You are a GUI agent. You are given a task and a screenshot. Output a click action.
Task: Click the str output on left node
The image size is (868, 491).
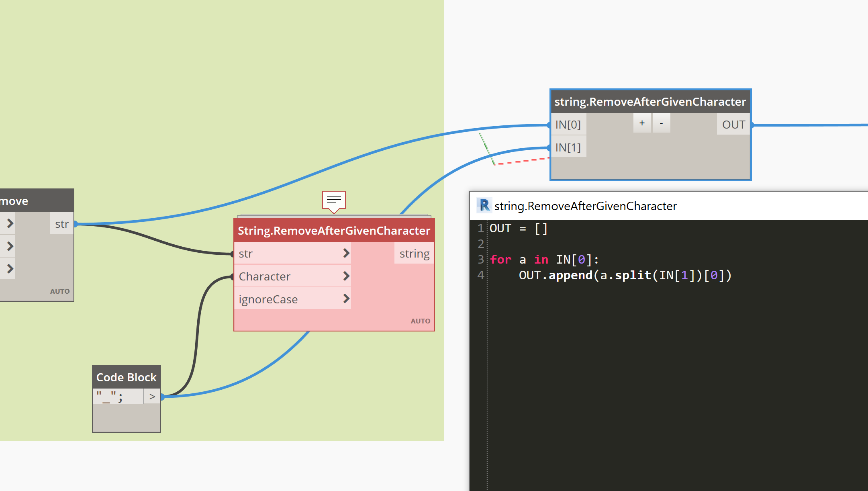click(x=62, y=224)
